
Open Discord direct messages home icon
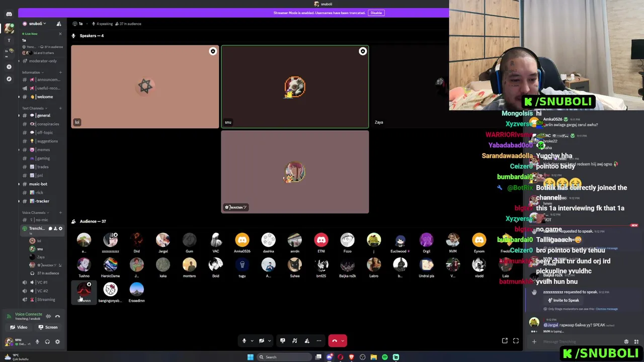9,14
